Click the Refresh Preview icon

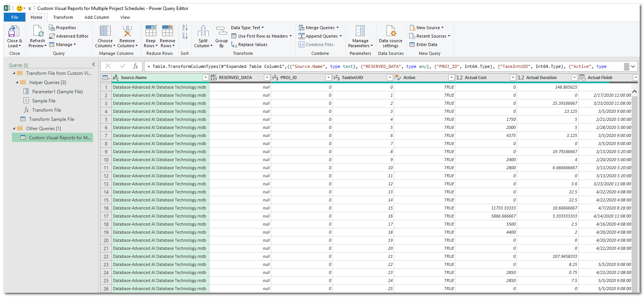coord(38,31)
